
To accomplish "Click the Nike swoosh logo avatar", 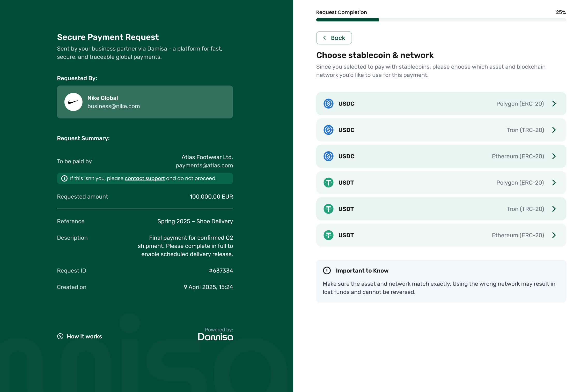I will 73,102.
